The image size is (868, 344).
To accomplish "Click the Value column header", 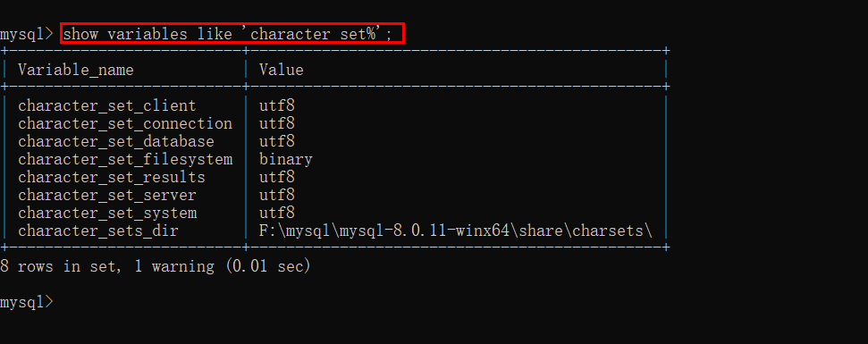I will tap(282, 70).
